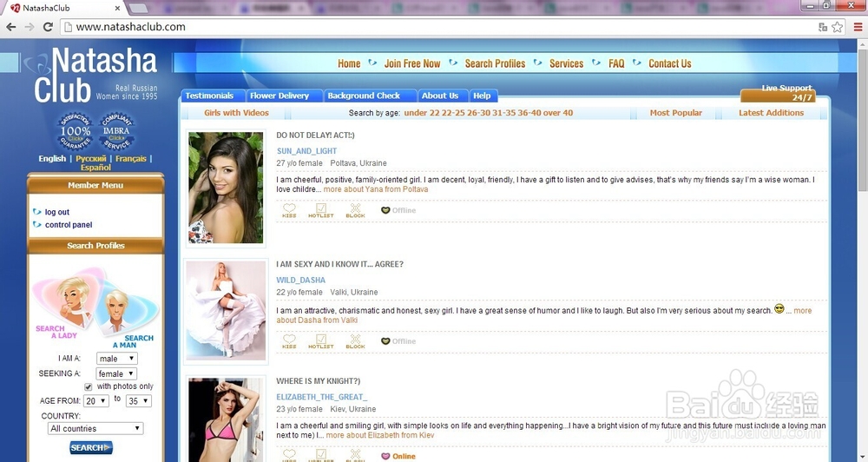Open Chrome menu hamburger icon
This screenshot has height=462, width=868.
858,27
